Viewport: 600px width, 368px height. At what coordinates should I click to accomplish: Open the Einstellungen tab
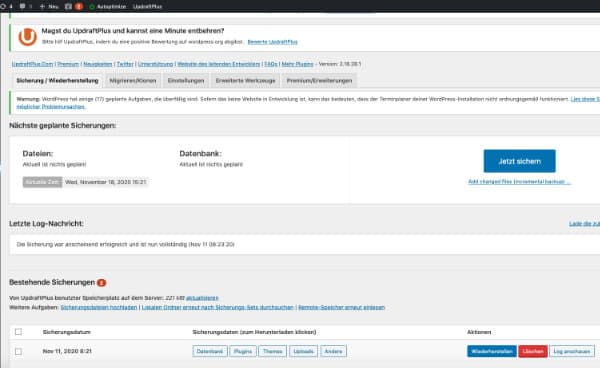tap(186, 81)
